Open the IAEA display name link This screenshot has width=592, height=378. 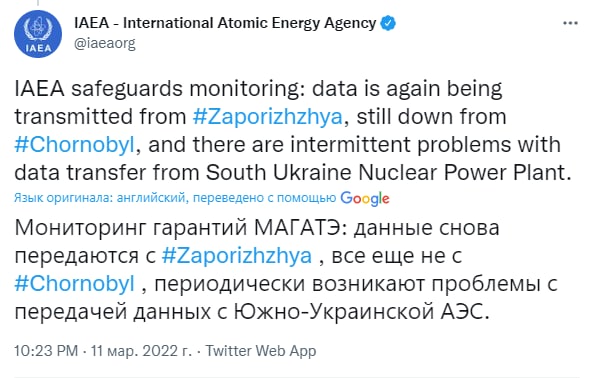[x=225, y=23]
